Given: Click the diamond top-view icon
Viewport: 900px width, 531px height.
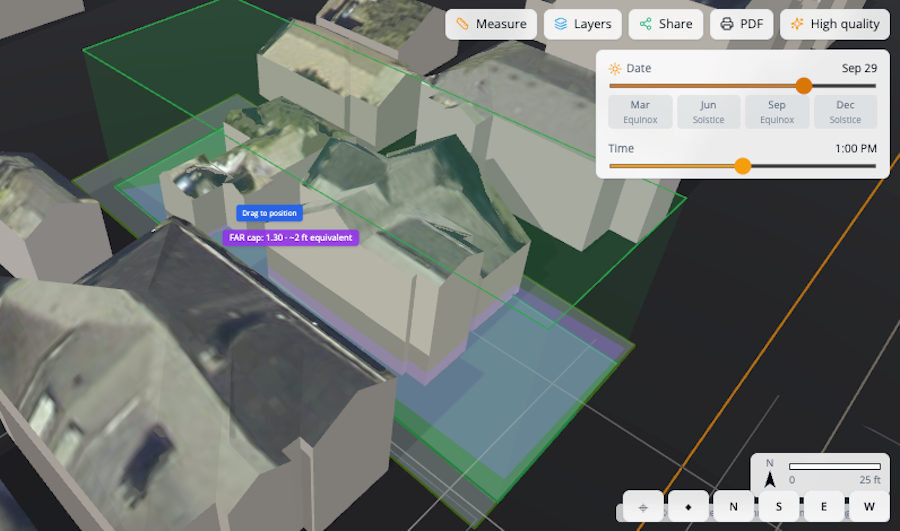Looking at the screenshot, I should point(688,507).
